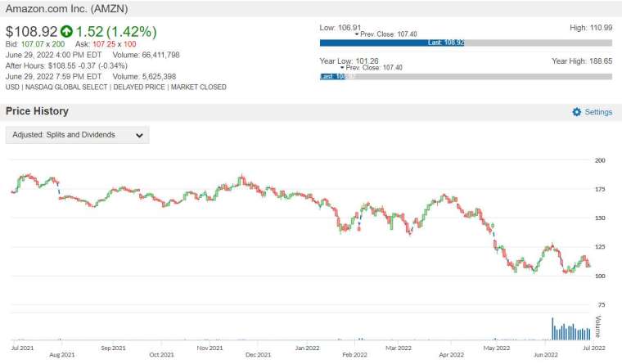Viewport: 622px width, 364px height.
Task: Click the tallest June 2022 volume bar
Action: coord(552,329)
